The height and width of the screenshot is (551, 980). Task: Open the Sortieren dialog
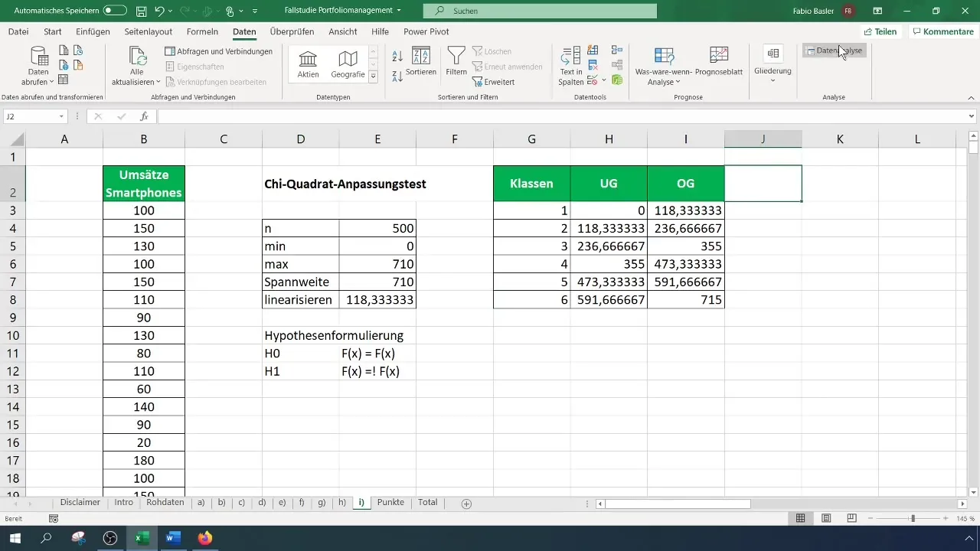click(x=421, y=61)
